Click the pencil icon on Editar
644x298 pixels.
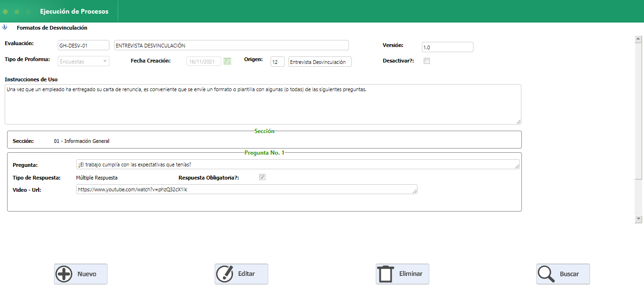click(225, 274)
